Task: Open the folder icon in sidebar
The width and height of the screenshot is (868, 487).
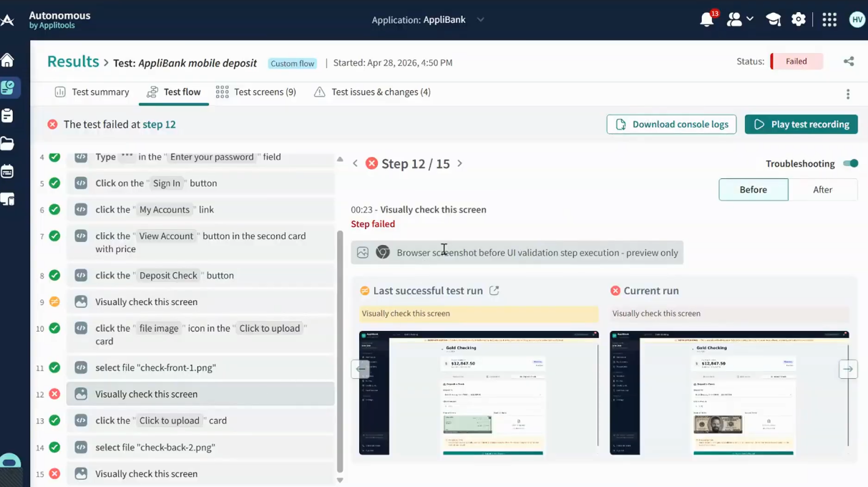Action: [x=8, y=143]
